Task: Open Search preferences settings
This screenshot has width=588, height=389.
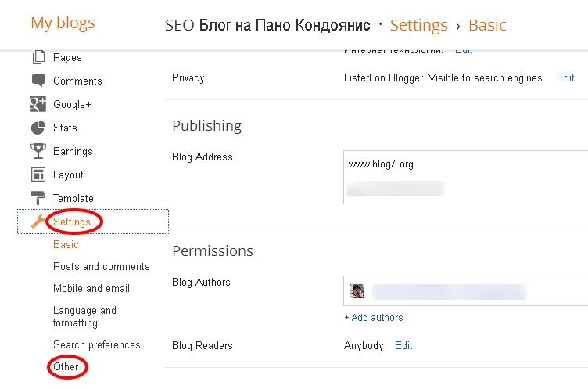Action: [96, 345]
